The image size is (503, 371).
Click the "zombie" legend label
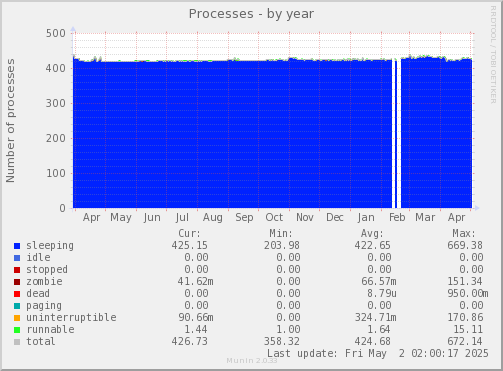coord(44,281)
